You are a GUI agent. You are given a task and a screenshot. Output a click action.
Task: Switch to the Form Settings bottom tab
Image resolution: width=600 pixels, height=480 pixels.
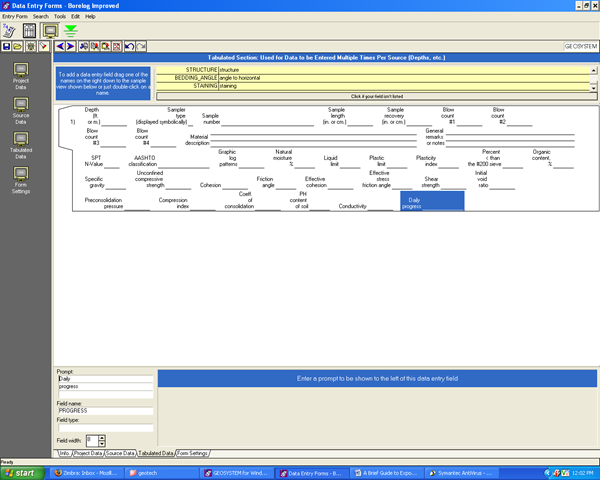[192, 453]
